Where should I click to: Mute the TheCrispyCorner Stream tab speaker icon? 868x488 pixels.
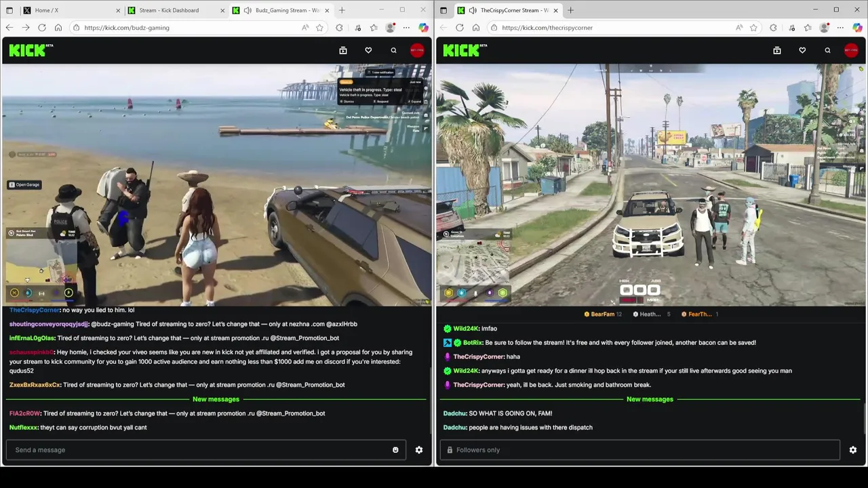click(x=473, y=10)
